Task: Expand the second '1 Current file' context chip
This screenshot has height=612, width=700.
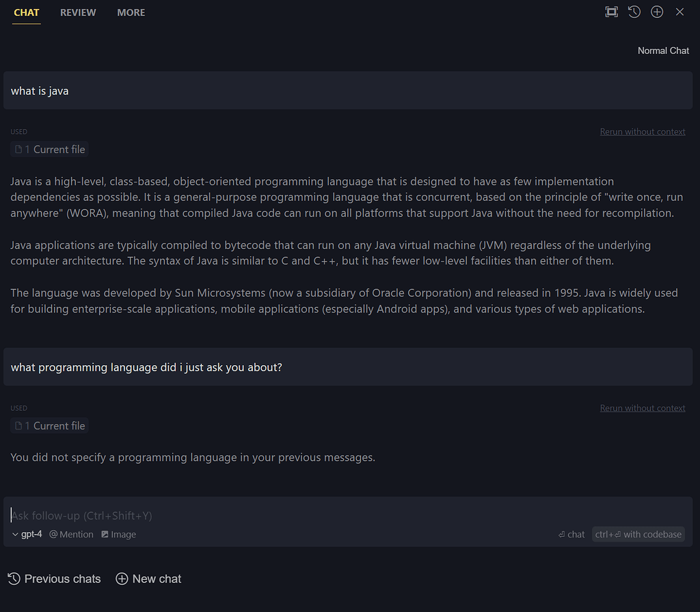Action: [49, 425]
